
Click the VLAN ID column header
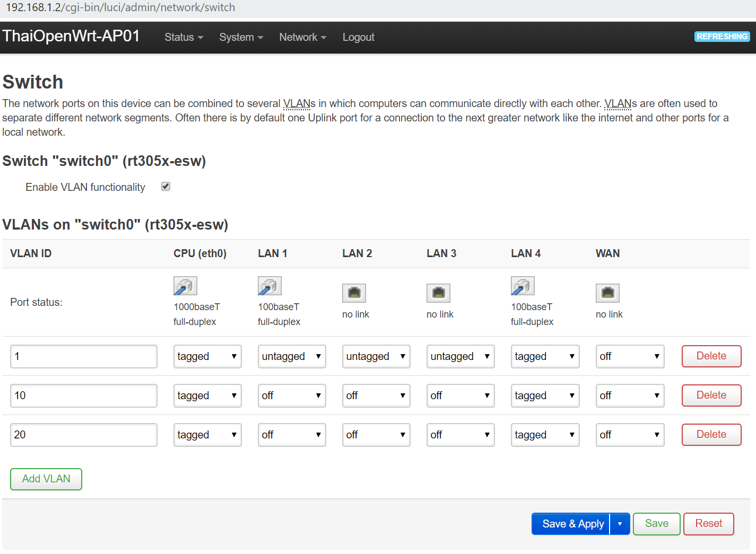[31, 253]
